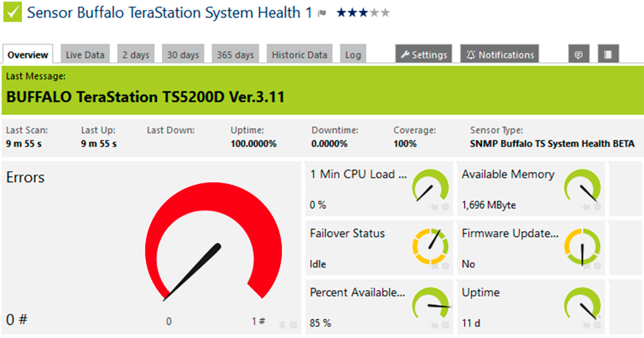
Task: Click the green sensor status checkmark icon
Action: point(12,13)
